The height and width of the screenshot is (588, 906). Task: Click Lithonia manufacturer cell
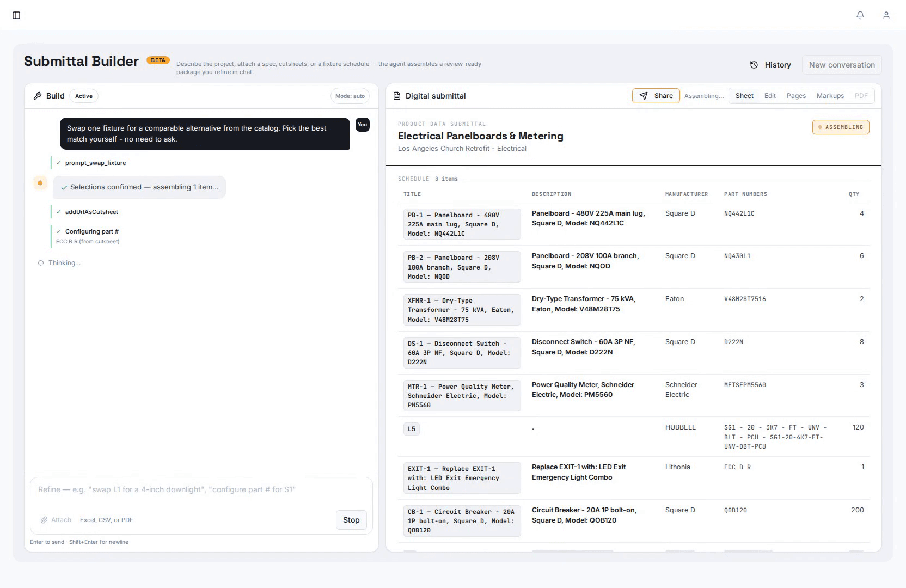point(678,467)
